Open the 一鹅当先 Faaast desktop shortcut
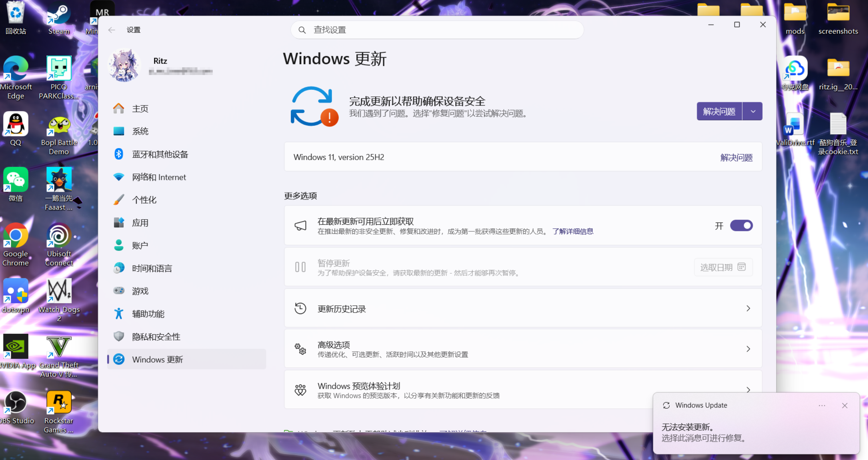The image size is (868, 460). tap(59, 189)
